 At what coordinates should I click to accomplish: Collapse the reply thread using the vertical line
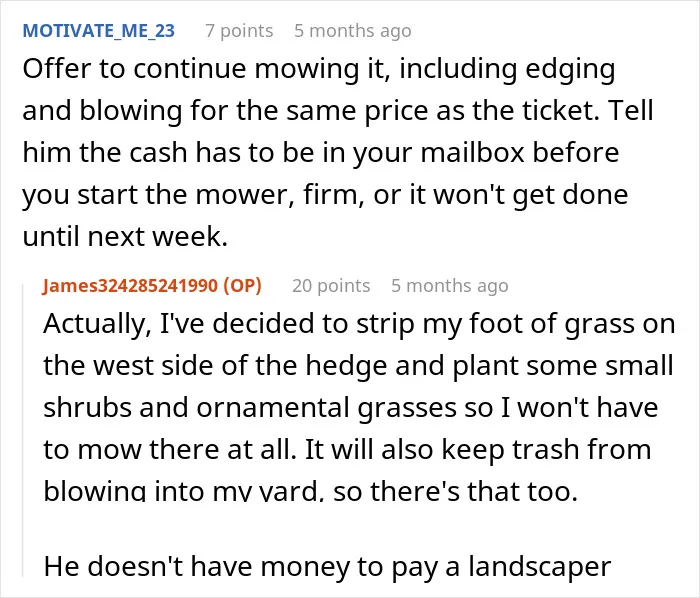(23, 429)
